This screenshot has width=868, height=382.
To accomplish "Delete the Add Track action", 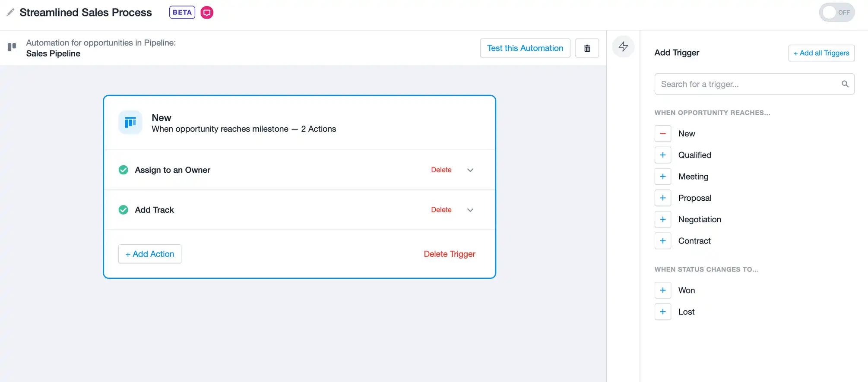I will tap(441, 210).
